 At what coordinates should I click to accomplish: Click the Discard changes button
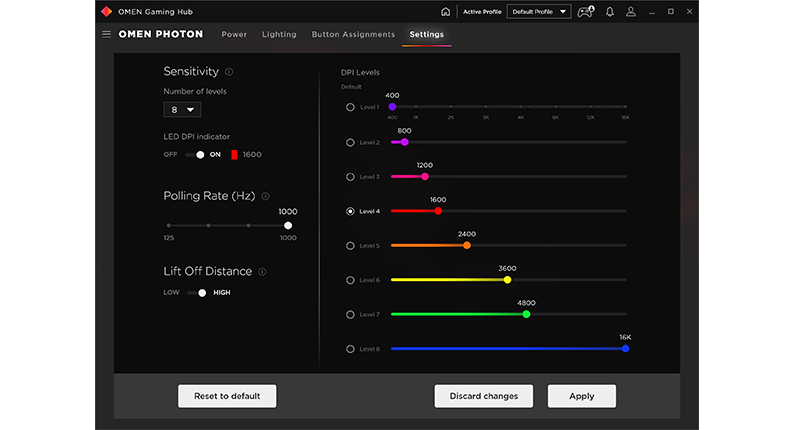484,396
